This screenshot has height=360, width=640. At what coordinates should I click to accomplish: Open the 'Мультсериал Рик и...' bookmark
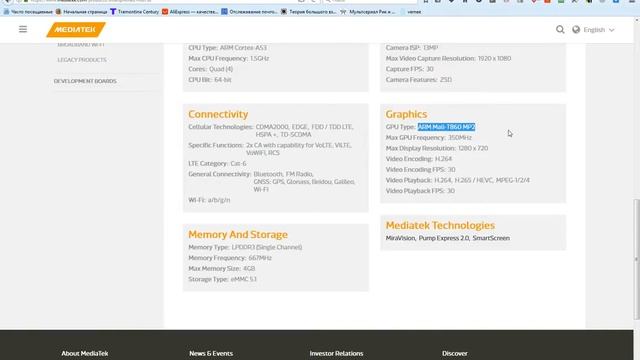point(368,12)
